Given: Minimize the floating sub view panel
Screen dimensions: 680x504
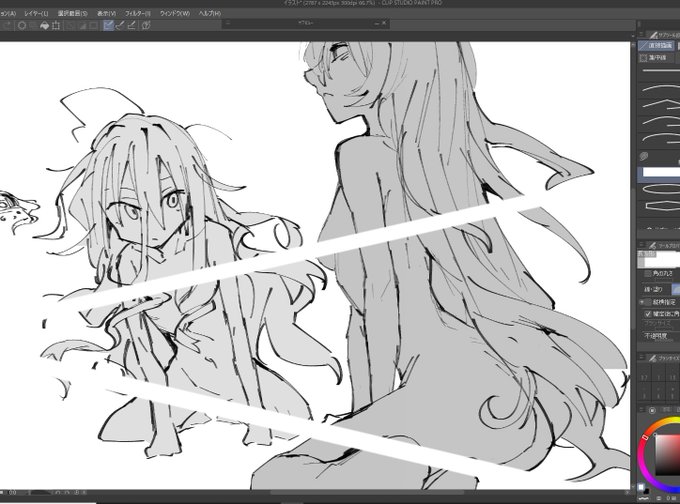Looking at the screenshot, I should coord(377,23).
